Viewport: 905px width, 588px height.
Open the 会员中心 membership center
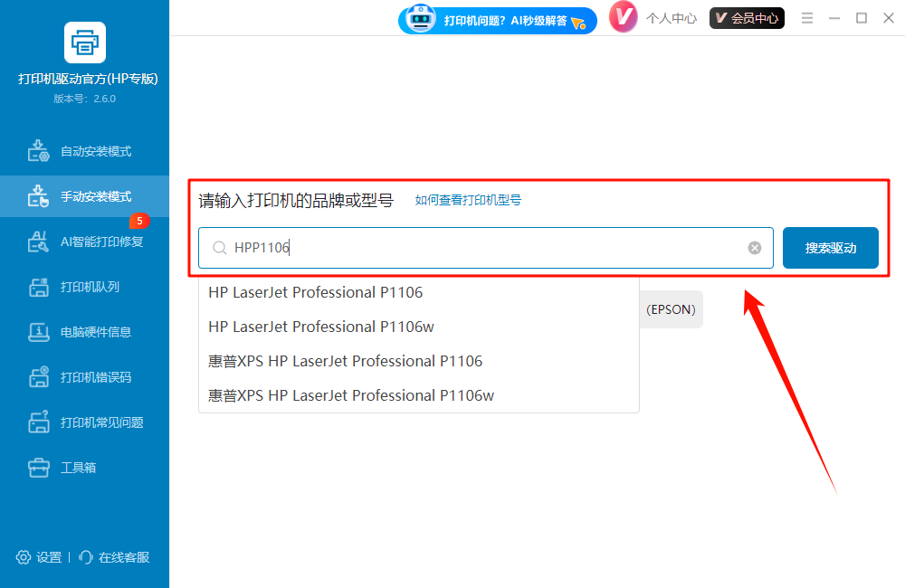tap(747, 17)
